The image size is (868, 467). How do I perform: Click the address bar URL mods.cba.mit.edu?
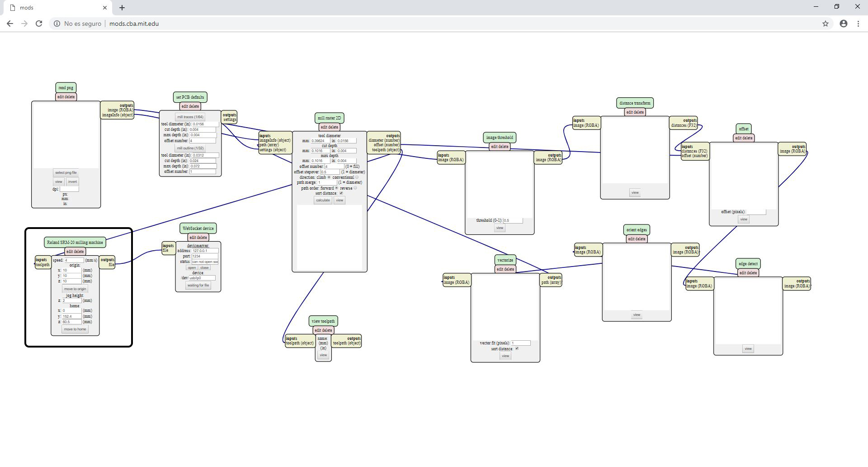point(134,24)
